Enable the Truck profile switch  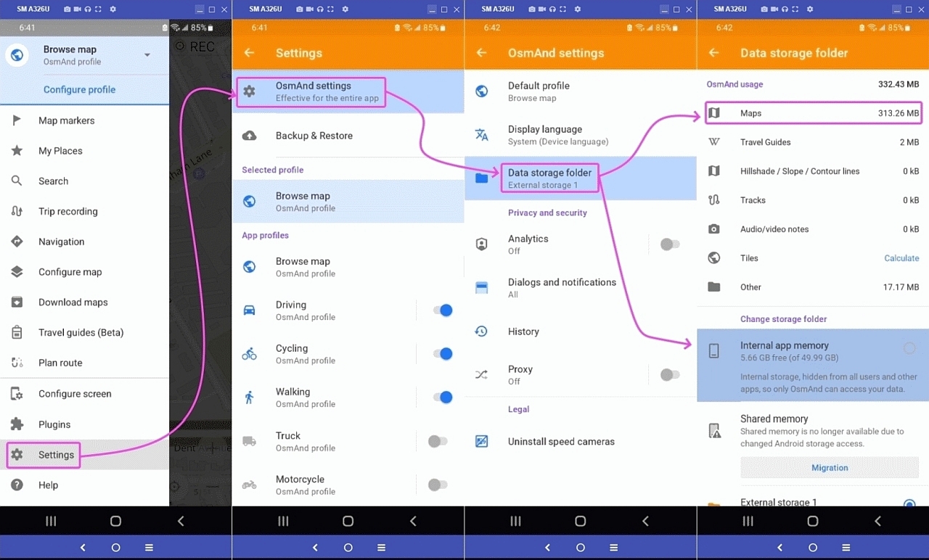pos(438,441)
